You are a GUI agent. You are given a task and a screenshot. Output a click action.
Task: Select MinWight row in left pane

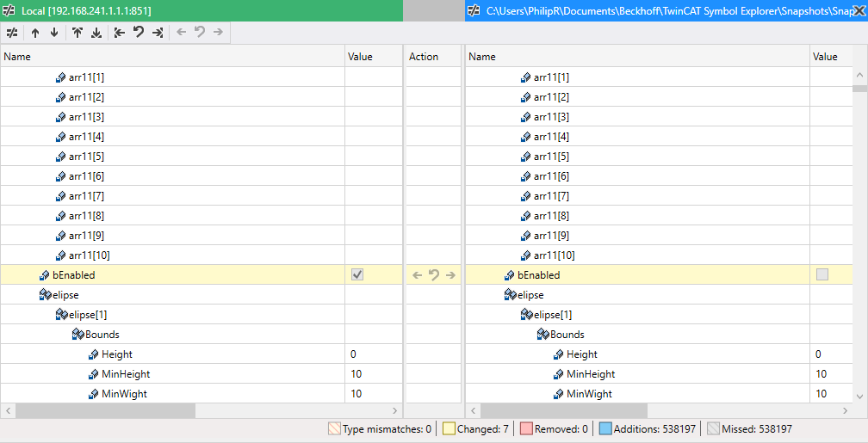pyautogui.click(x=172, y=394)
